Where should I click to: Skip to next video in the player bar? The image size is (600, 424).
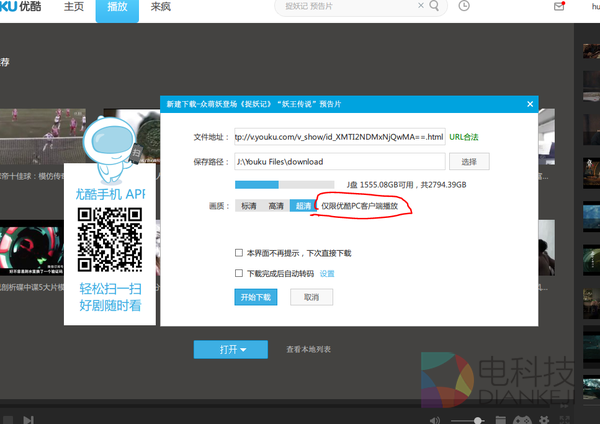click(28, 420)
